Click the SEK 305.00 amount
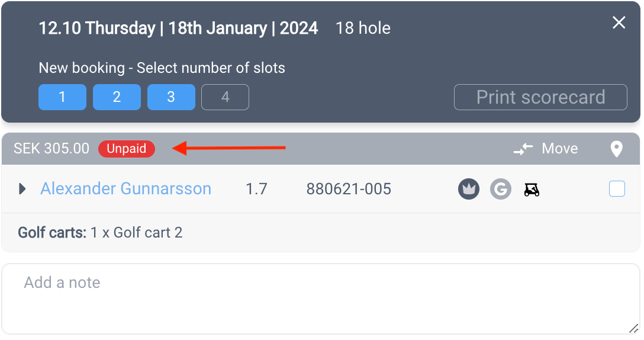This screenshot has height=340, width=644. pyautogui.click(x=51, y=149)
